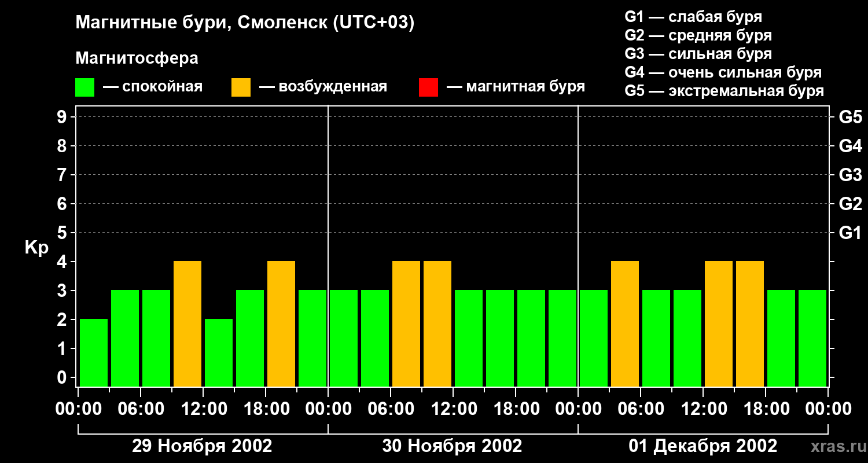Click the 06:00–09:00 green bar on 01 December
This screenshot has height=463, width=868.
click(656, 338)
